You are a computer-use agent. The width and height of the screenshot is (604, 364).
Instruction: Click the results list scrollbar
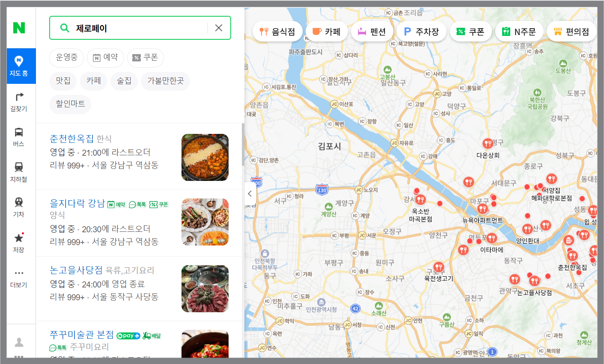243,145
